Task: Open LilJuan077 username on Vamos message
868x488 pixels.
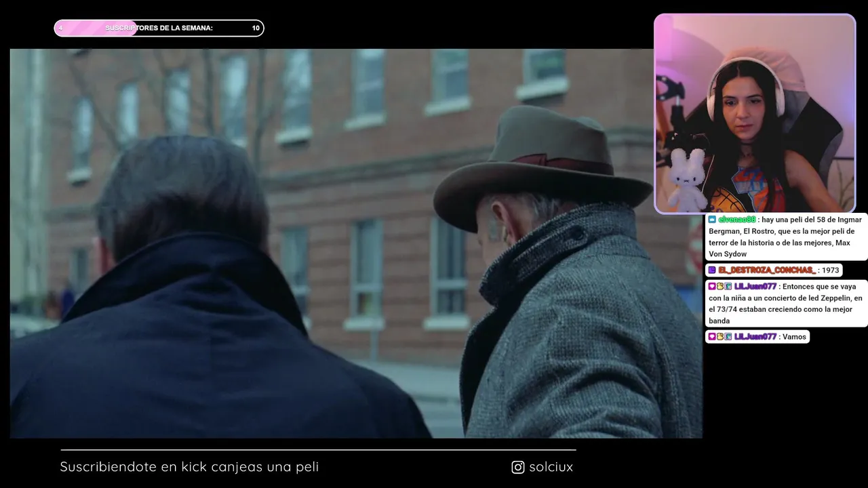Action: coord(755,337)
